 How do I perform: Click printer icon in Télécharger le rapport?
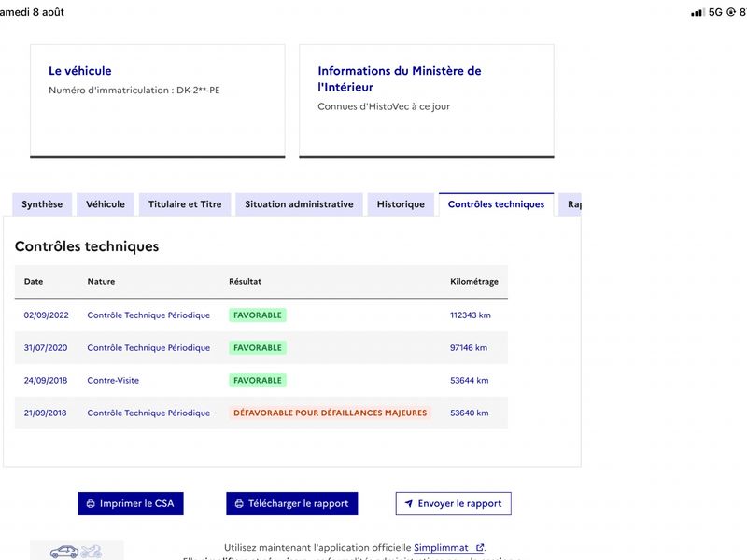coord(239,503)
